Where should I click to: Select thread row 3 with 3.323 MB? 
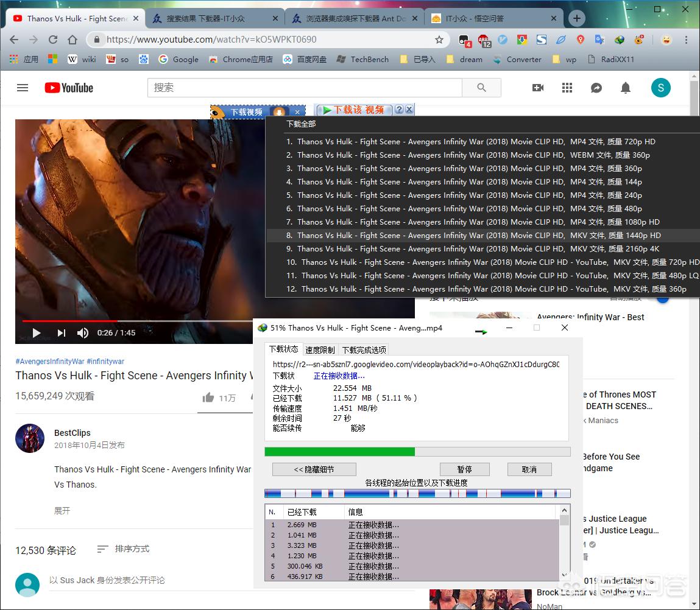(412, 545)
